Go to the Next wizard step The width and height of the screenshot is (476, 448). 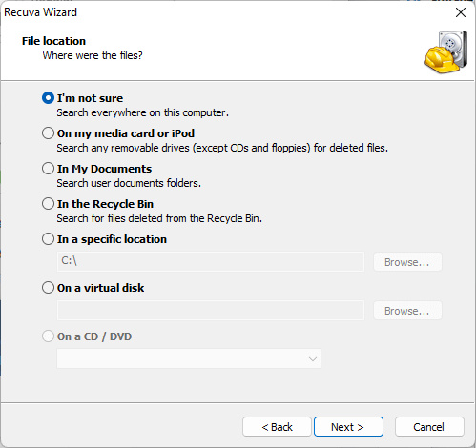348,427
